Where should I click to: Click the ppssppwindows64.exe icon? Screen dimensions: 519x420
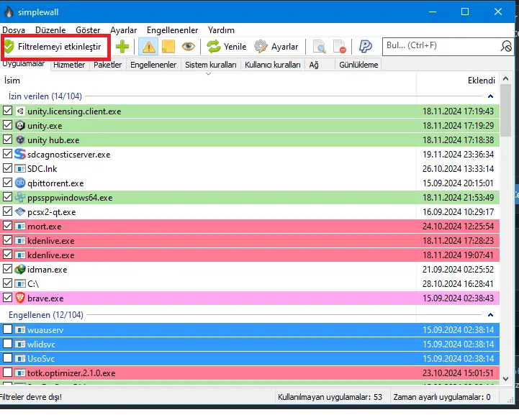(20, 198)
